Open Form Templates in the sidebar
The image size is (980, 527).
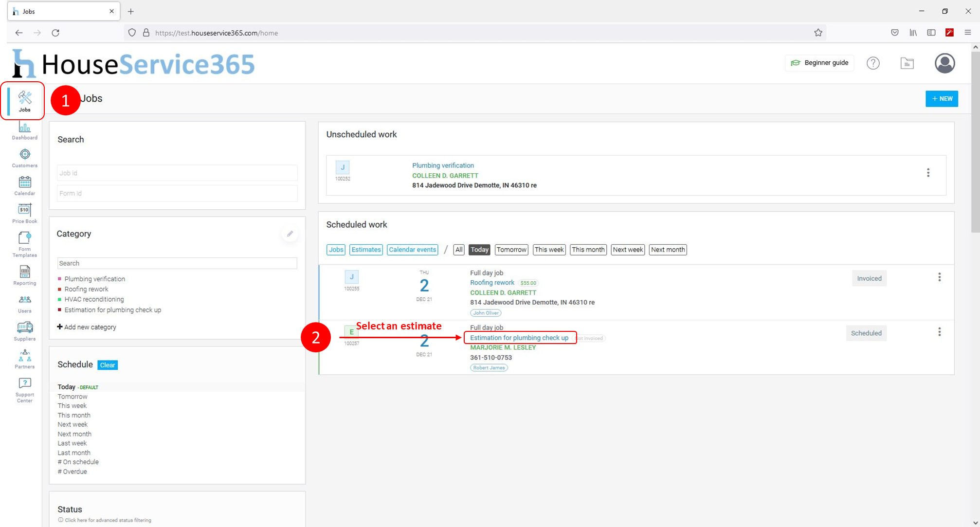(24, 245)
